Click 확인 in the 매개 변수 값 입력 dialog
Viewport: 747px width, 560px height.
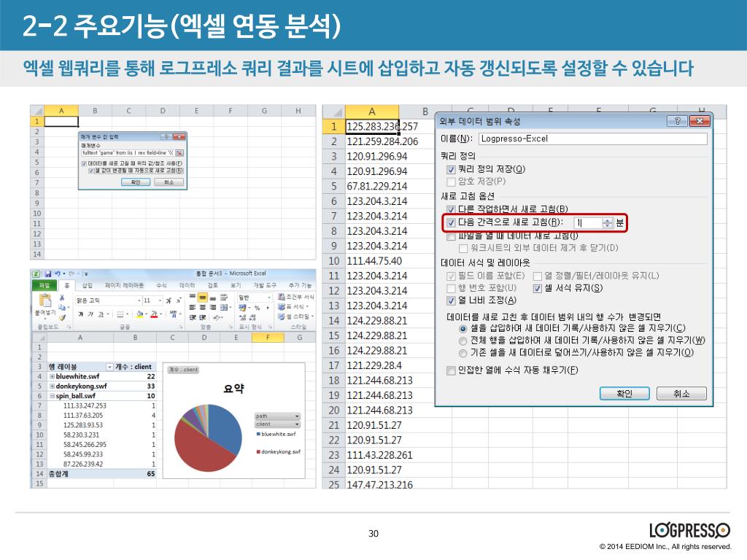tap(136, 182)
